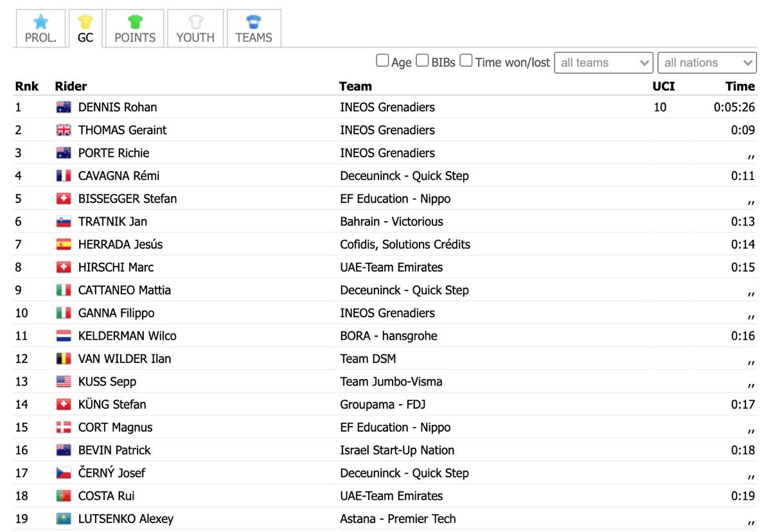Open the YOUTH classification tab
Image resolution: width=771 pixels, height=532 pixels.
pos(195,29)
